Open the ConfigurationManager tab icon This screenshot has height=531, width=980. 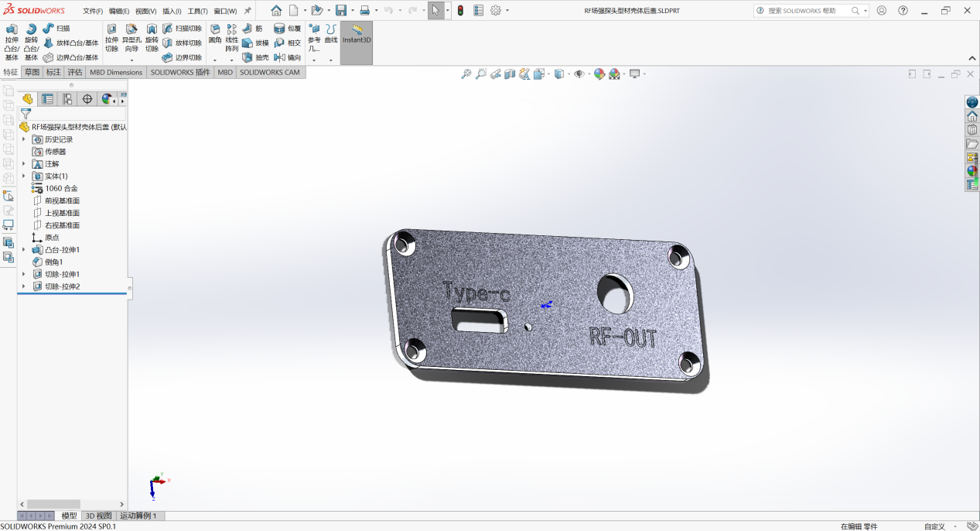(67, 99)
